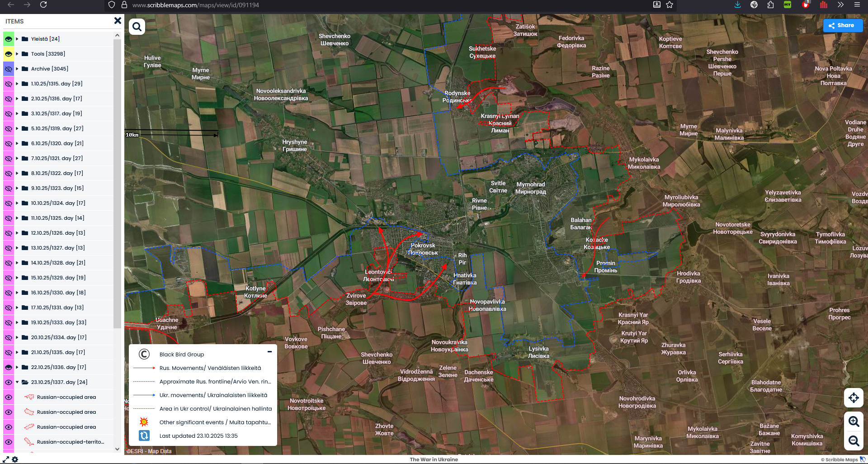868x464 pixels.
Task: Go back in browser history
Action: (x=11, y=5)
